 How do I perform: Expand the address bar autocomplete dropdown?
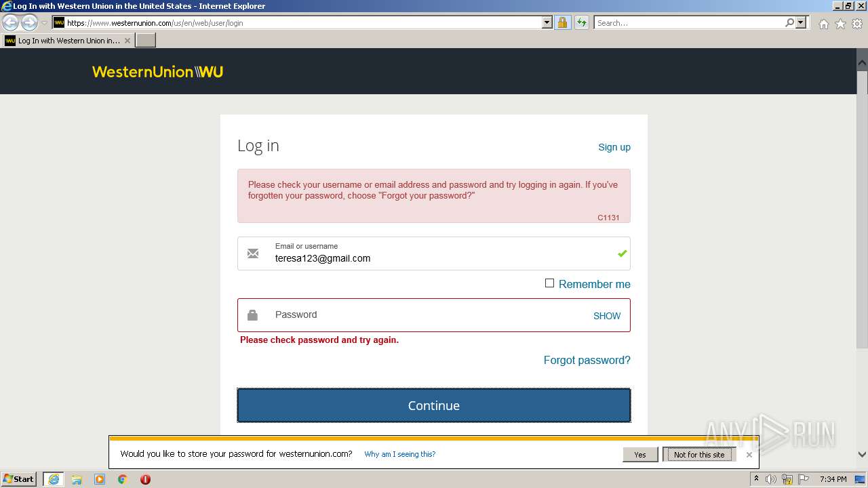(547, 22)
